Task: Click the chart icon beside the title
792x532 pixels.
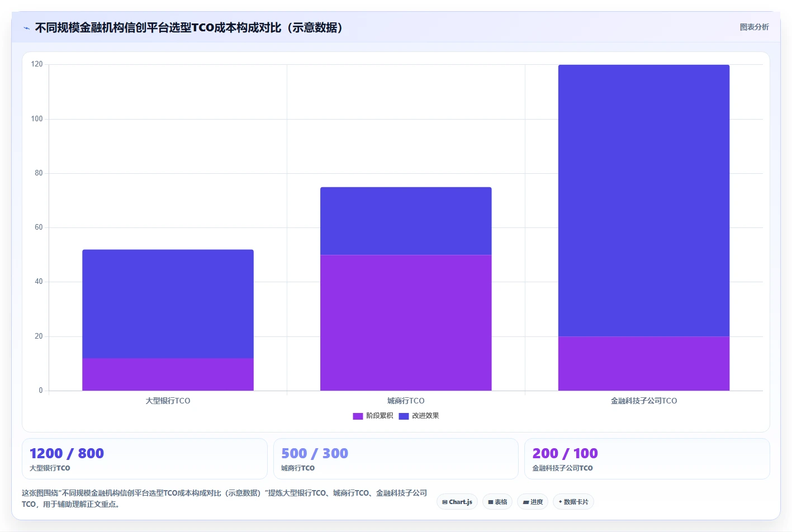Action: [26, 28]
